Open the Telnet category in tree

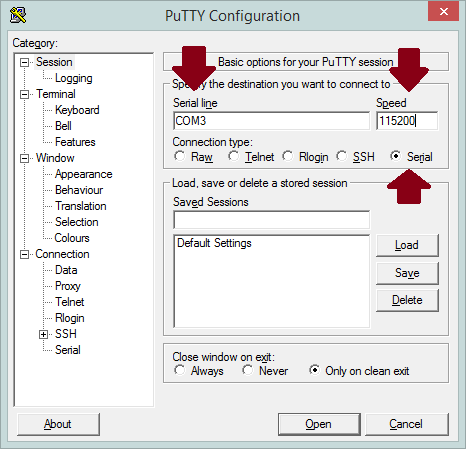(x=69, y=302)
